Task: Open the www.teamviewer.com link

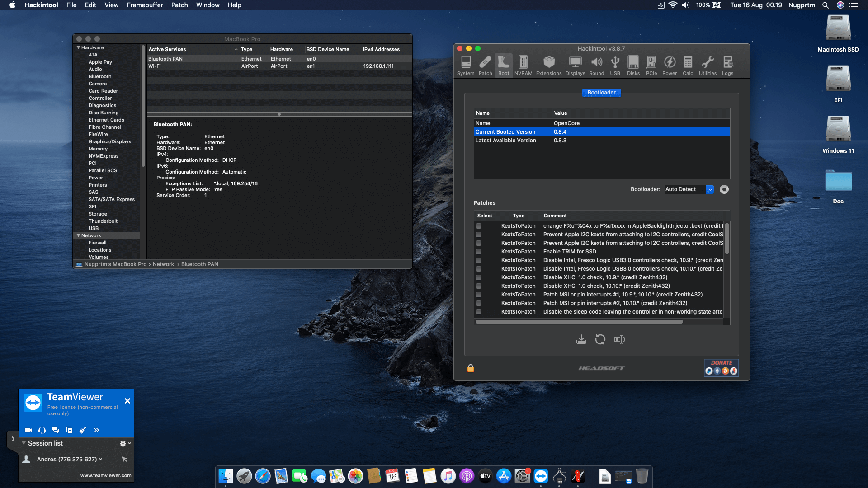Action: tap(106, 475)
